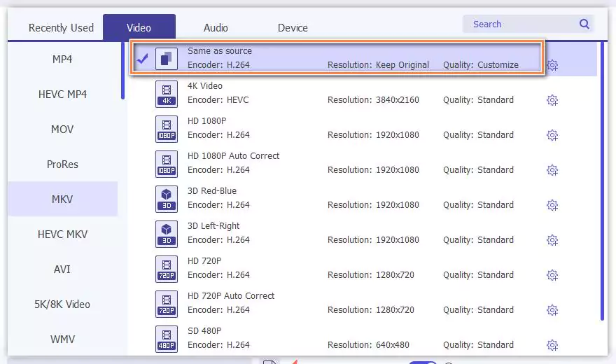Click 'Encoder: HEVC' text

click(218, 99)
